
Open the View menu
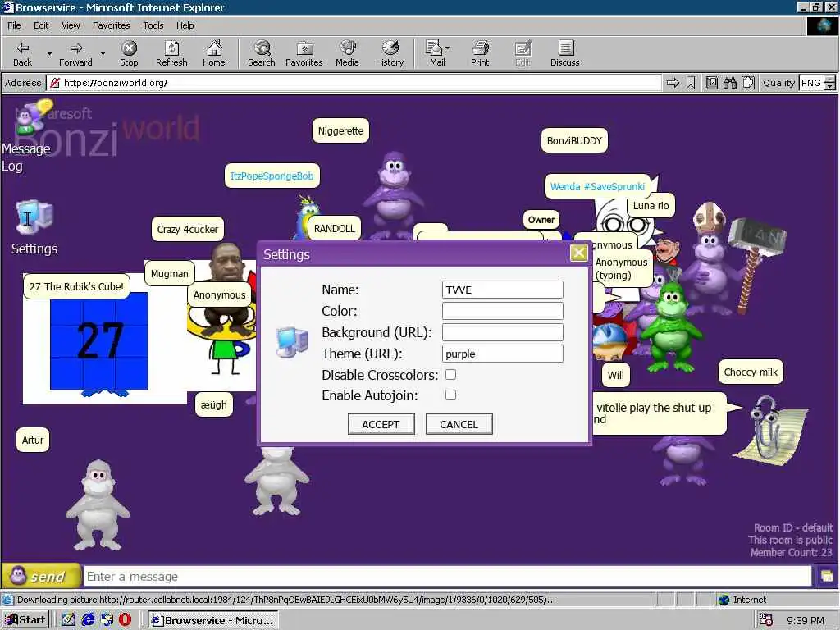point(71,25)
